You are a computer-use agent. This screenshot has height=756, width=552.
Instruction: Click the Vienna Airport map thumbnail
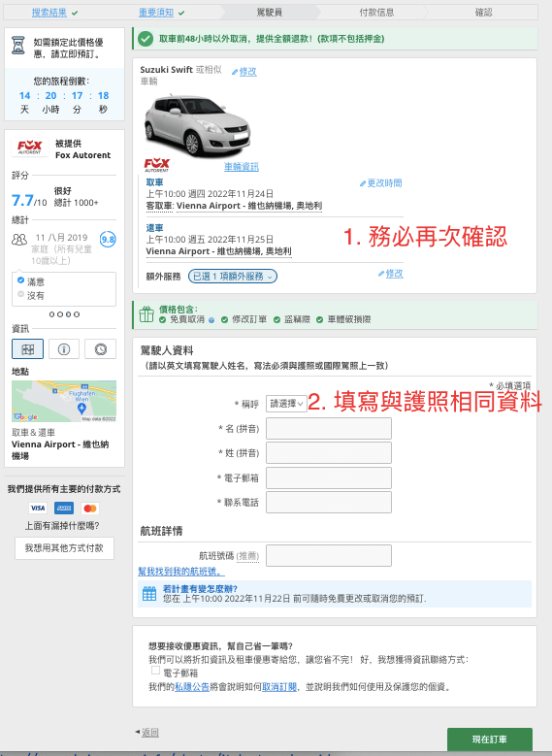pyautogui.click(x=64, y=401)
